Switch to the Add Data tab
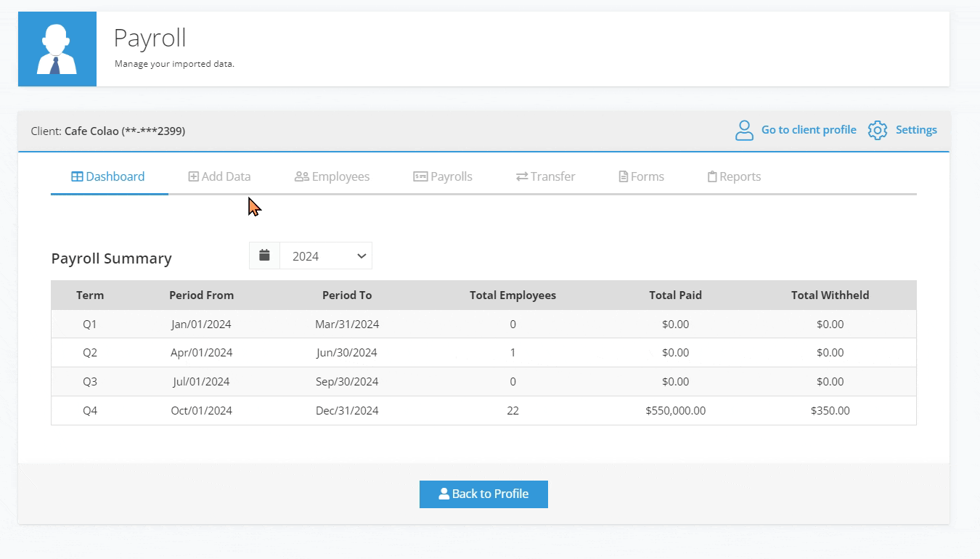980x559 pixels. pos(219,176)
